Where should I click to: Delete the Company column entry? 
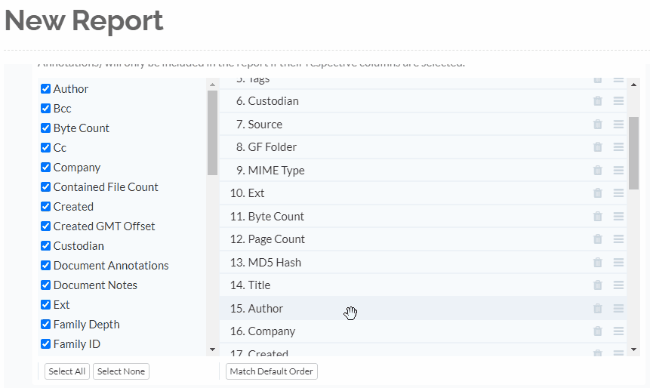pos(597,331)
